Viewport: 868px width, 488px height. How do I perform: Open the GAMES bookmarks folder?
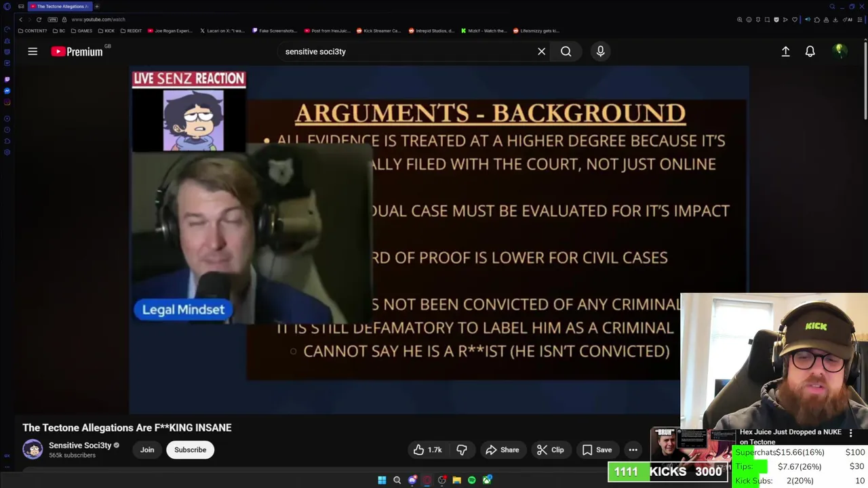click(x=81, y=30)
